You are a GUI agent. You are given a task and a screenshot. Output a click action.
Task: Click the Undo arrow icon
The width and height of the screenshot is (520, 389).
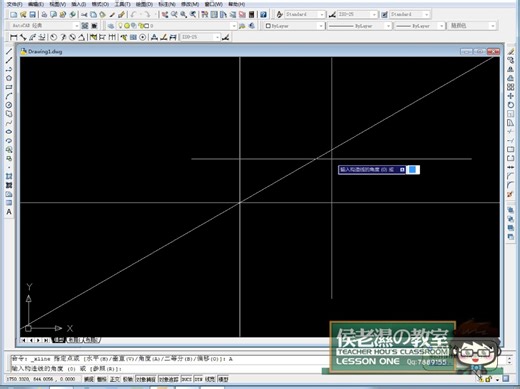tap(133, 15)
